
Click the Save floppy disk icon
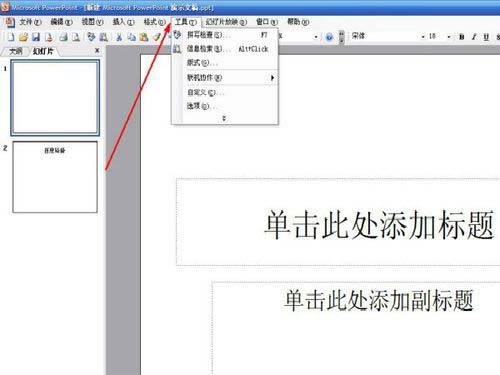click(36, 37)
